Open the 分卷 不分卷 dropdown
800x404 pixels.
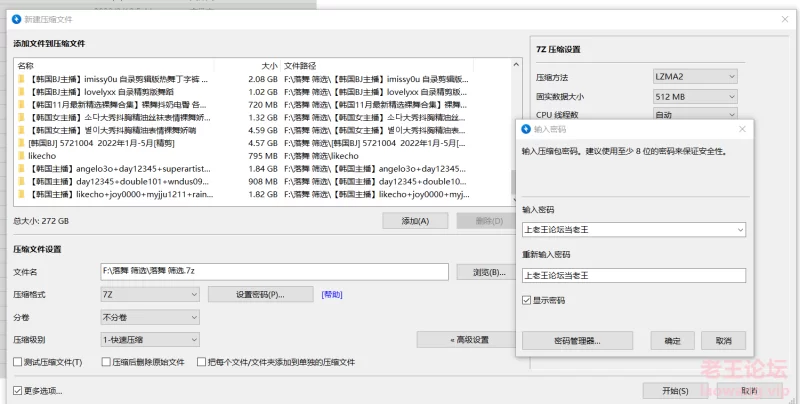coord(150,317)
